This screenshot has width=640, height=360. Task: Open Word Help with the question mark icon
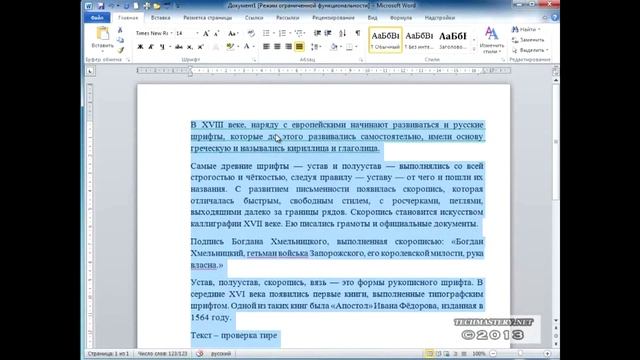554,18
